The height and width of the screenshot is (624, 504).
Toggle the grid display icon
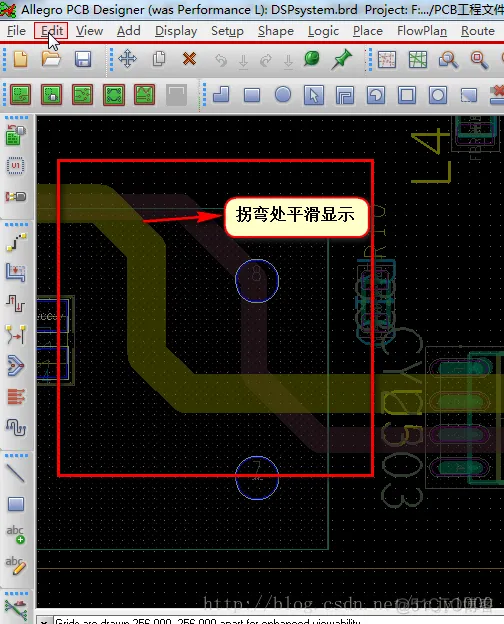[387, 60]
